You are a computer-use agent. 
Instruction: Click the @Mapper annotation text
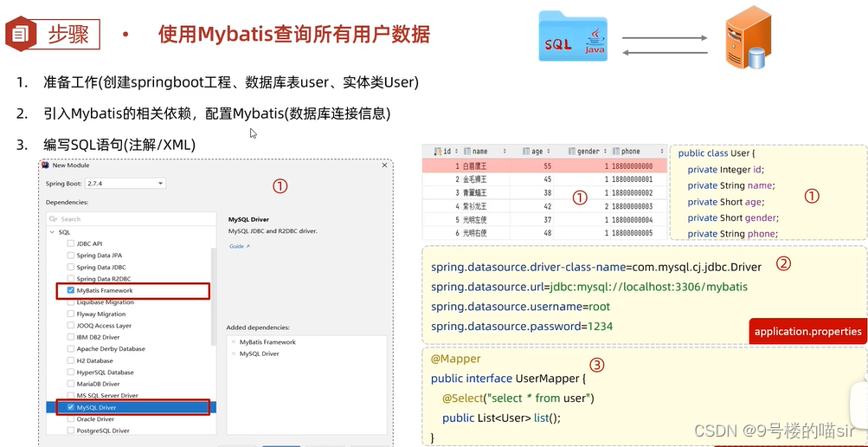(455, 359)
